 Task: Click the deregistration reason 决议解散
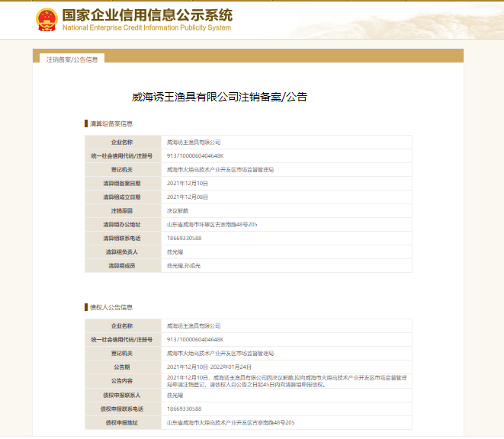click(176, 211)
